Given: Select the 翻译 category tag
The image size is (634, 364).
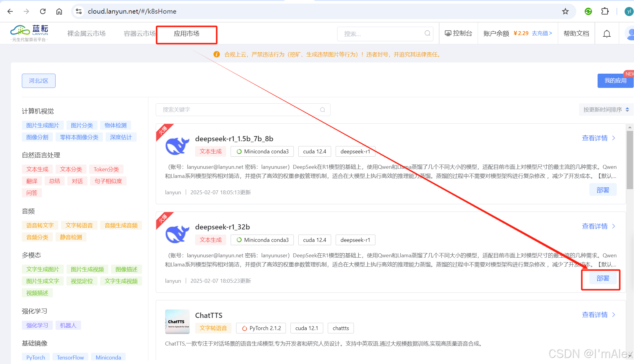Looking at the screenshot, I should click(x=32, y=181).
